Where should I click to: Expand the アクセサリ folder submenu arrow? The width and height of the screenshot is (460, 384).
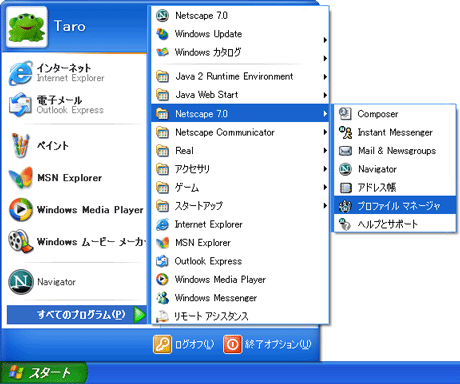325,169
